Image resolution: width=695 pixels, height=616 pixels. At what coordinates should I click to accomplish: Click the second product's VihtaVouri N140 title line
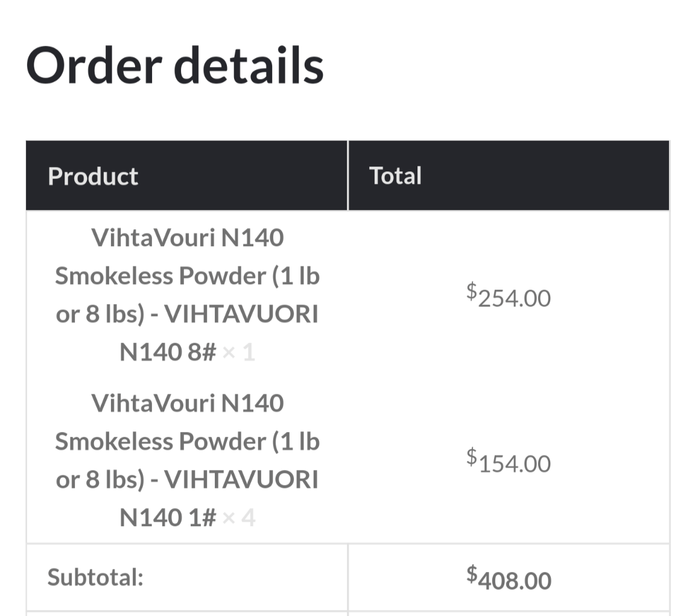click(188, 403)
